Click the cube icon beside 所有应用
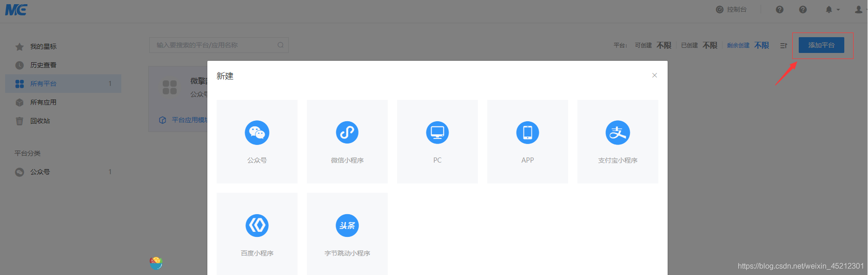Screen dimensions: 868x275 coord(20,102)
